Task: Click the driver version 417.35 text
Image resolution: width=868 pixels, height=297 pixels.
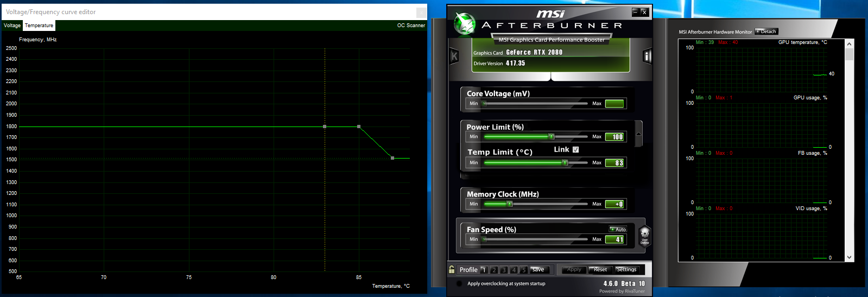Action: [515, 63]
